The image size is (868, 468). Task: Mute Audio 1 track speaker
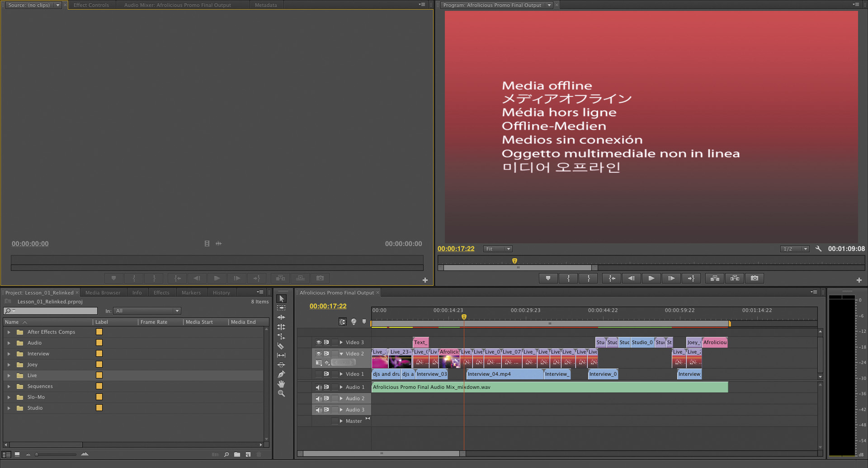pos(319,387)
